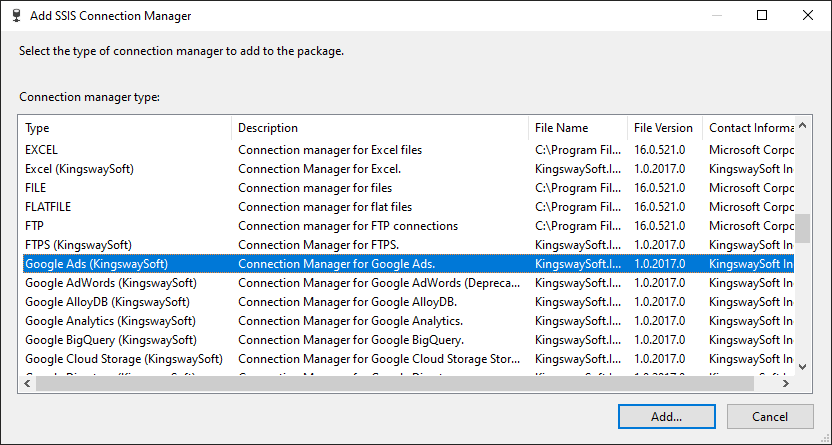Click the horizontal scrollbar right arrow
832x445 pixels.
coord(786,383)
